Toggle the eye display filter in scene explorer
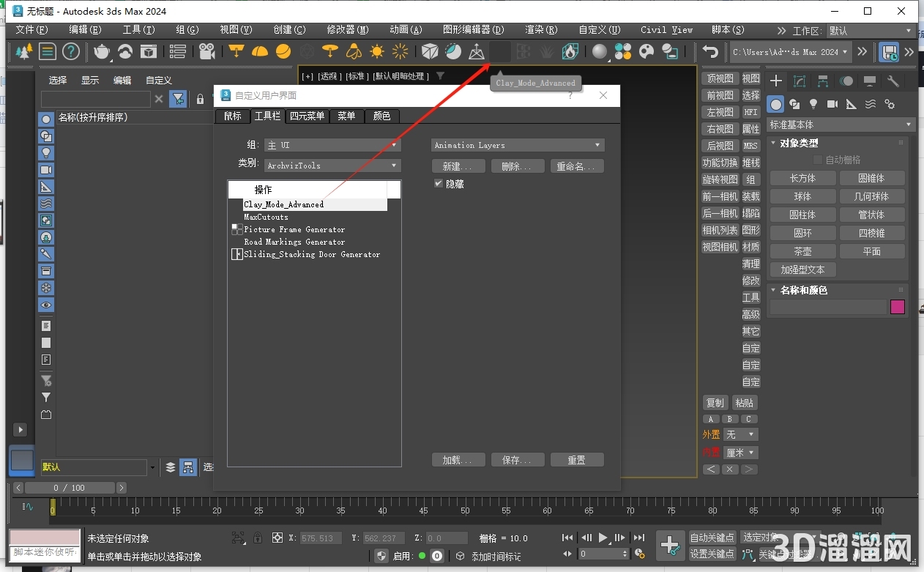 coord(46,305)
